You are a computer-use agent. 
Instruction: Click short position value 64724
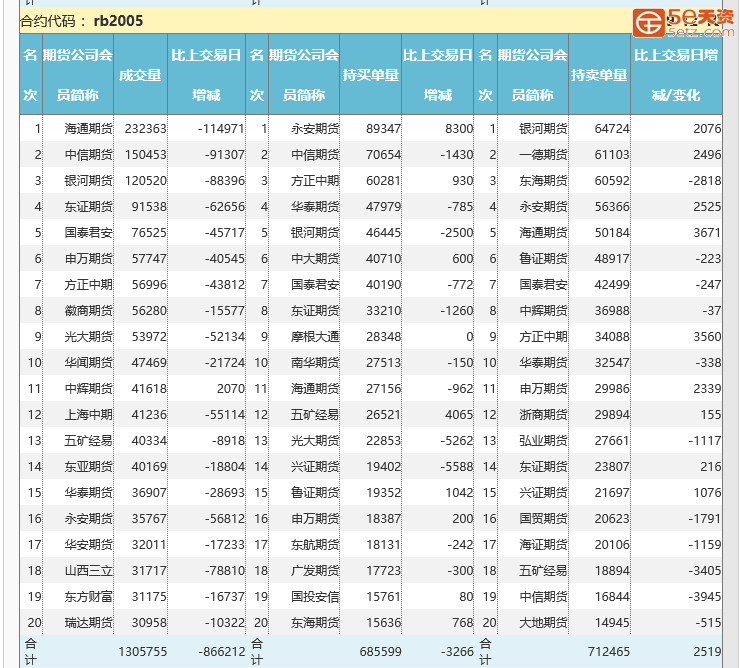pos(612,128)
